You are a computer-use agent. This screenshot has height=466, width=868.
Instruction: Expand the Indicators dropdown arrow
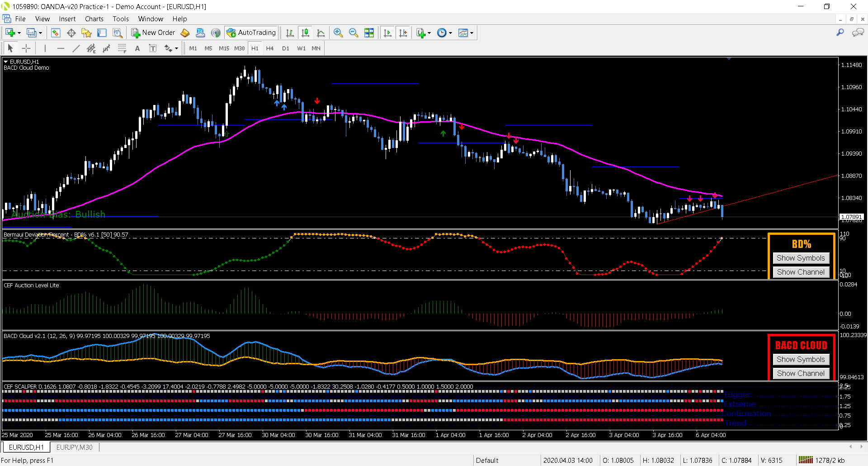[429, 33]
